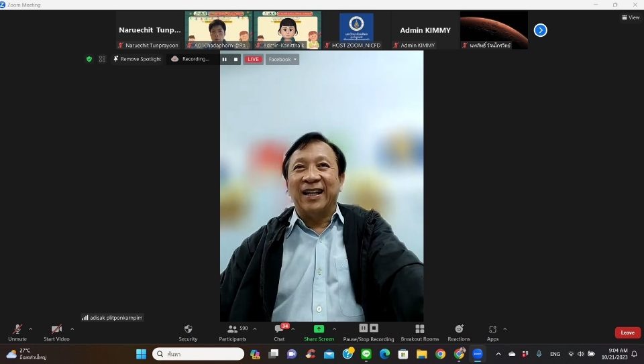Open Breakout Rooms
The height and width of the screenshot is (364, 644).
point(420,332)
